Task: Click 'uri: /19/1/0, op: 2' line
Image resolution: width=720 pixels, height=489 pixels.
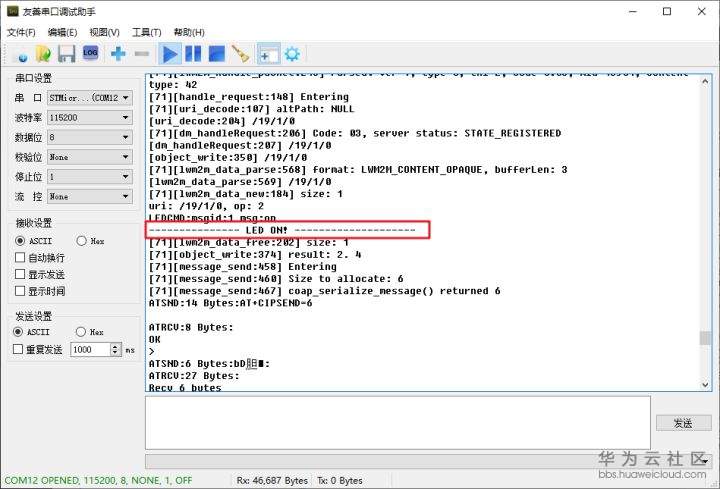Action: [x=206, y=206]
